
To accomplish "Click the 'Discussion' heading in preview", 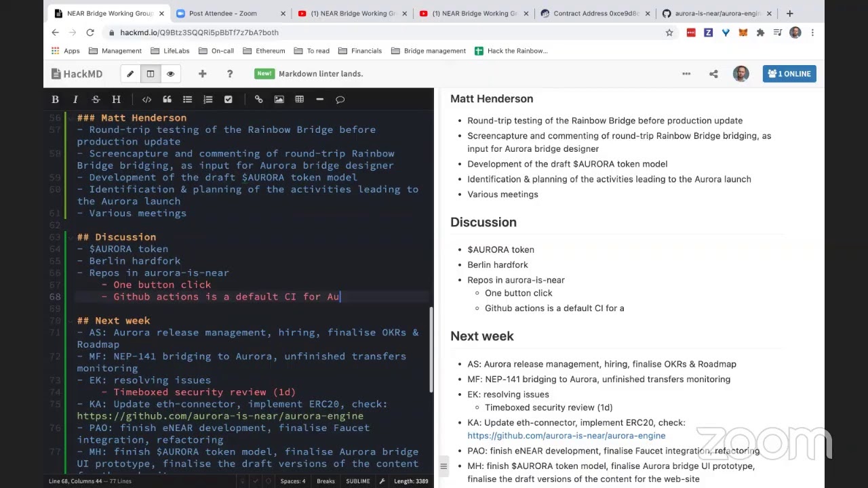I will 484,222.
